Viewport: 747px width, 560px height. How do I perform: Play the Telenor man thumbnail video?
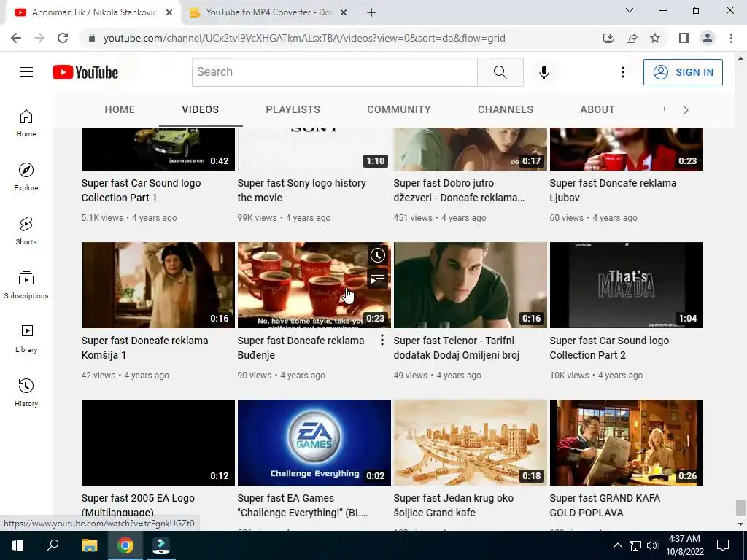pyautogui.click(x=471, y=285)
